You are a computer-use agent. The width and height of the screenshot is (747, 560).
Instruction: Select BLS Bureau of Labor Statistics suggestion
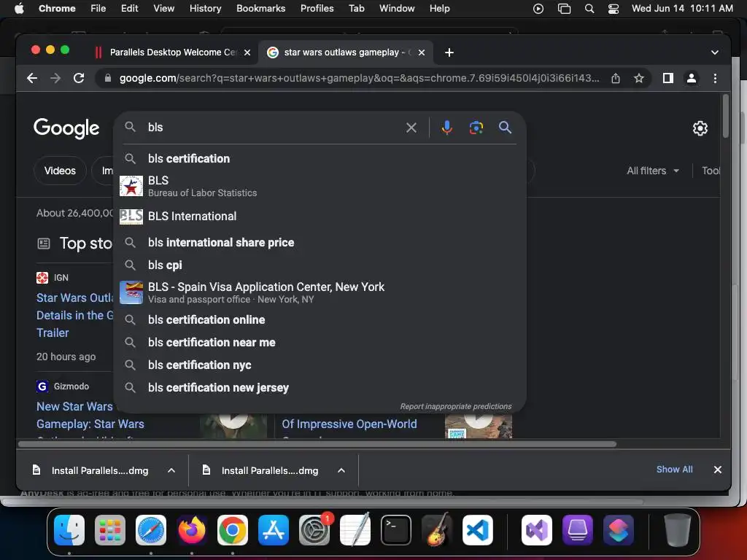click(x=320, y=186)
